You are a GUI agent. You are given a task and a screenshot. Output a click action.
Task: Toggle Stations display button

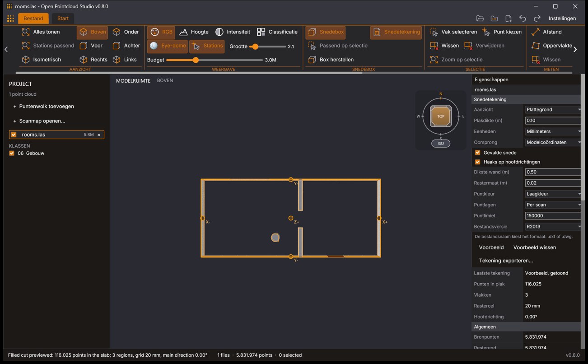pos(207,46)
